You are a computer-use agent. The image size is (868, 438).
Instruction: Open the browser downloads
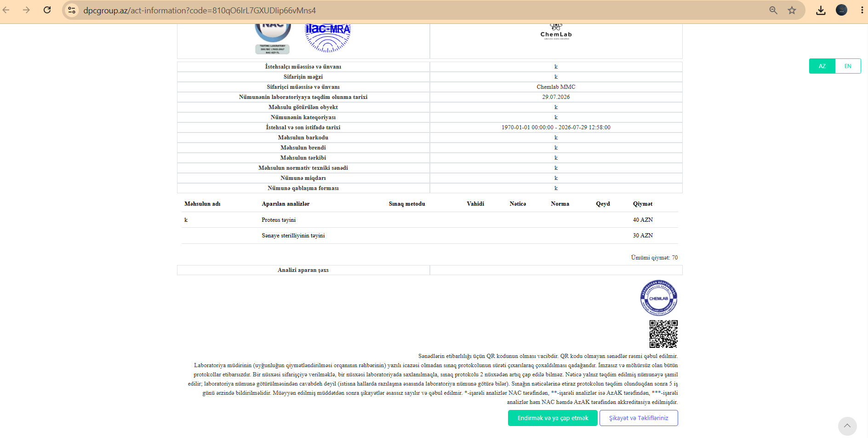click(821, 10)
